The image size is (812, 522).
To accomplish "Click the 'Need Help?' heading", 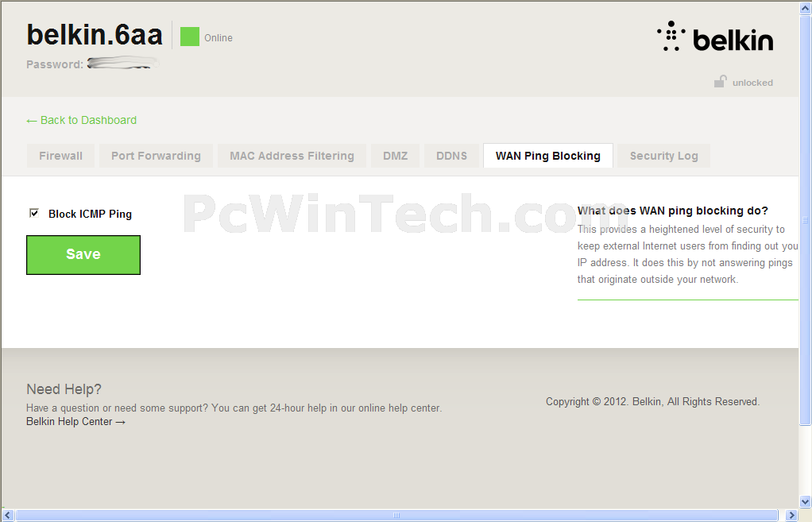I will pyautogui.click(x=64, y=389).
